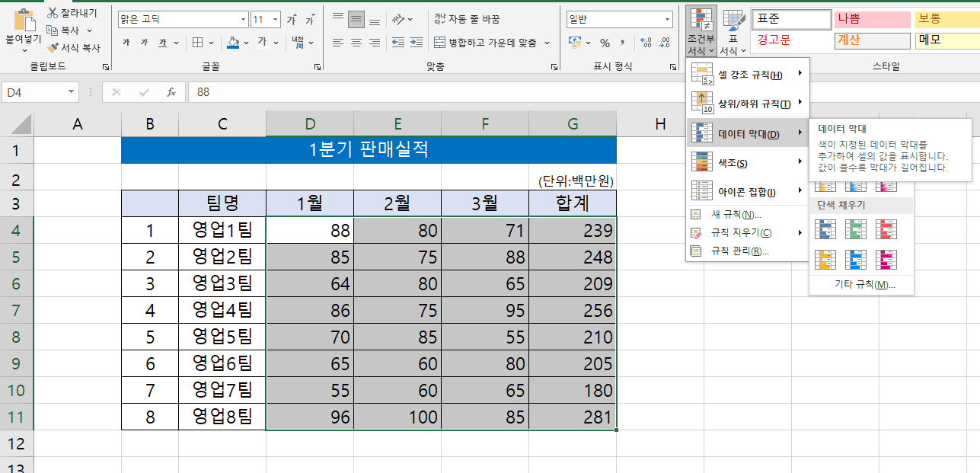The image size is (980, 473).
Task: Open the Paste options arrow below 붙여넣기
Action: pos(24,51)
